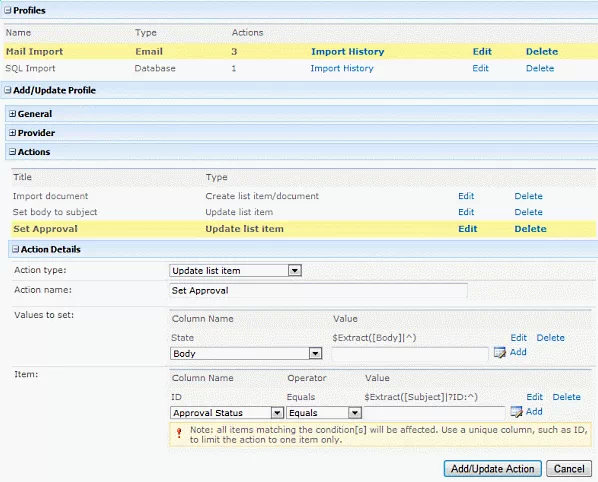The image size is (598, 482).
Task: Delete the Set body to subject action
Action: (529, 212)
